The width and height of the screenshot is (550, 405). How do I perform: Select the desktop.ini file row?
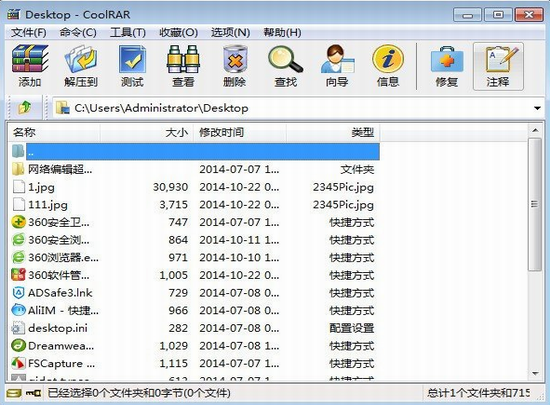(194, 328)
